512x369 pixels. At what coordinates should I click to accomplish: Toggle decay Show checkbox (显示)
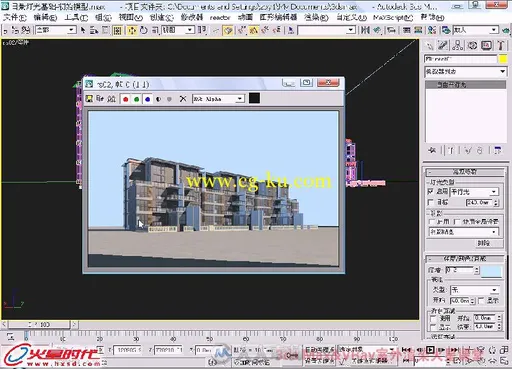481,301
